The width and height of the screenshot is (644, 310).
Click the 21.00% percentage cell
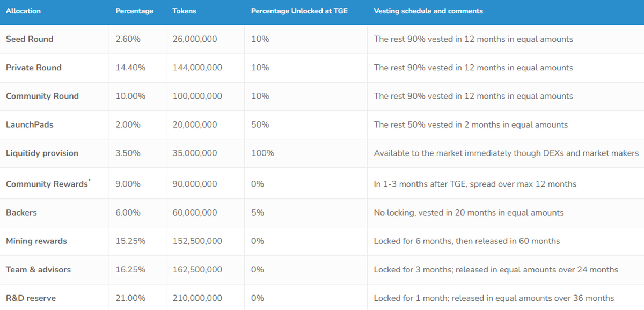(x=128, y=298)
